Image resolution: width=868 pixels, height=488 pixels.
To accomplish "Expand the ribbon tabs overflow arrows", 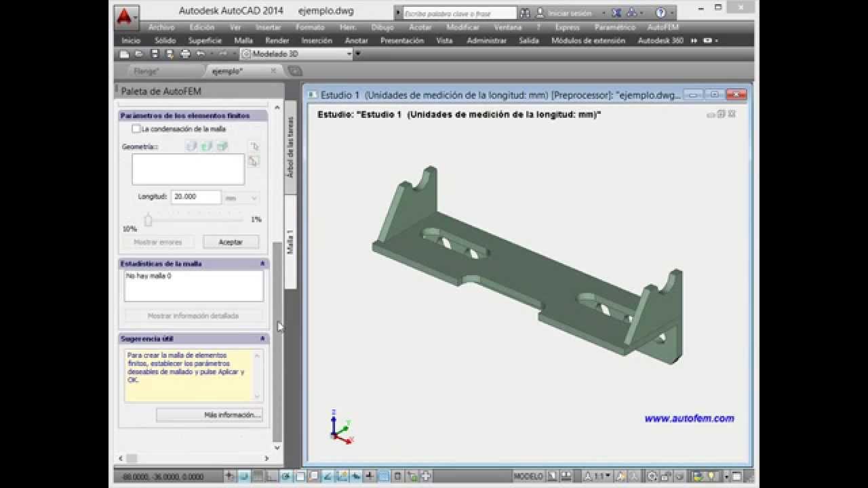I will [694, 41].
